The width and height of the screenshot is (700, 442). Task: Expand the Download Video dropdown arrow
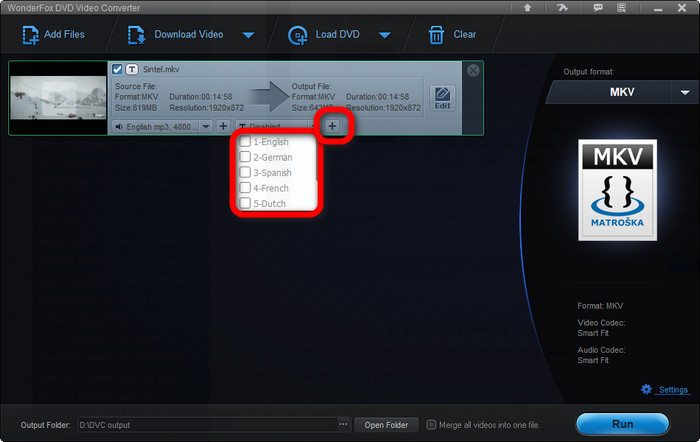click(249, 35)
